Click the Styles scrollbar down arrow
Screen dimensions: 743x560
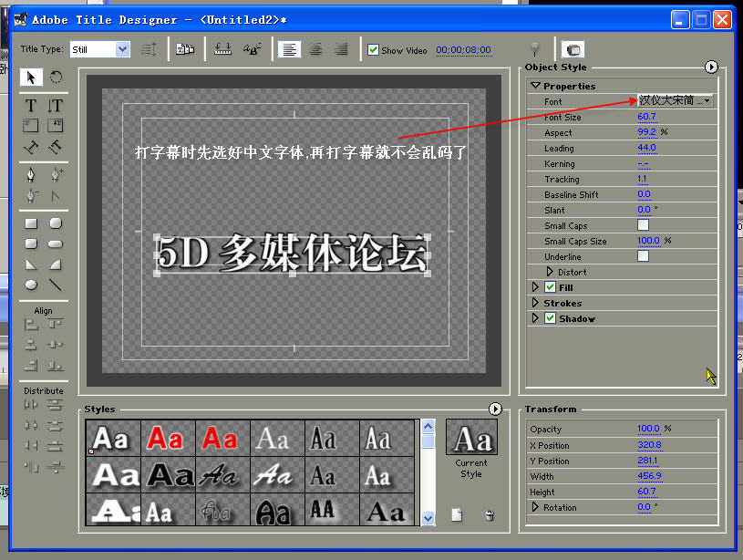coord(428,518)
